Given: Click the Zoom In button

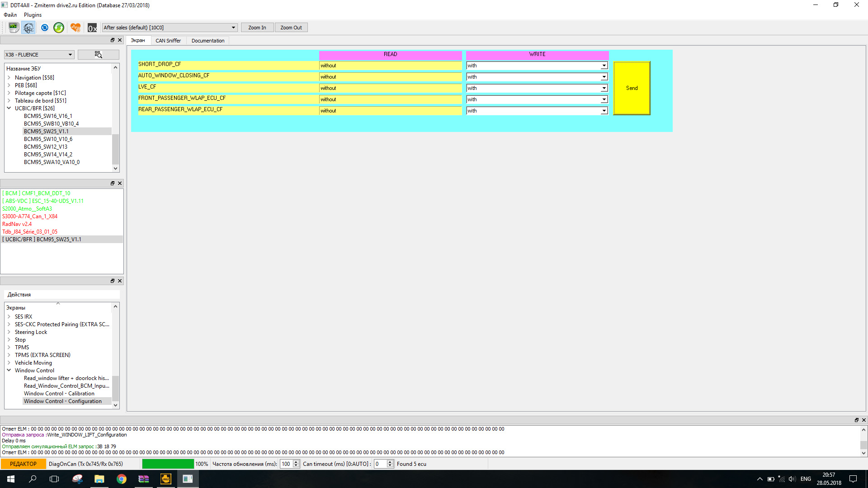Looking at the screenshot, I should click(x=257, y=28).
